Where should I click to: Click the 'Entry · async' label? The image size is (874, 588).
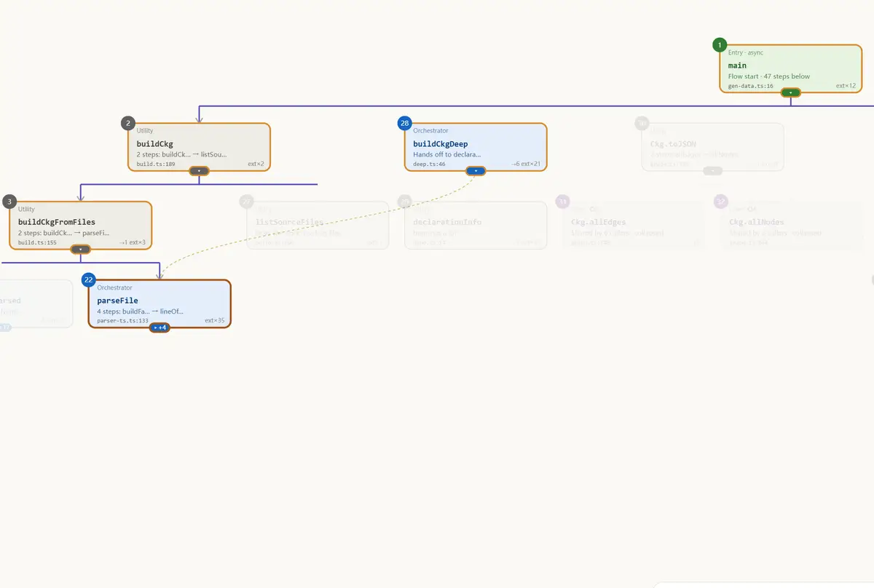click(x=746, y=52)
